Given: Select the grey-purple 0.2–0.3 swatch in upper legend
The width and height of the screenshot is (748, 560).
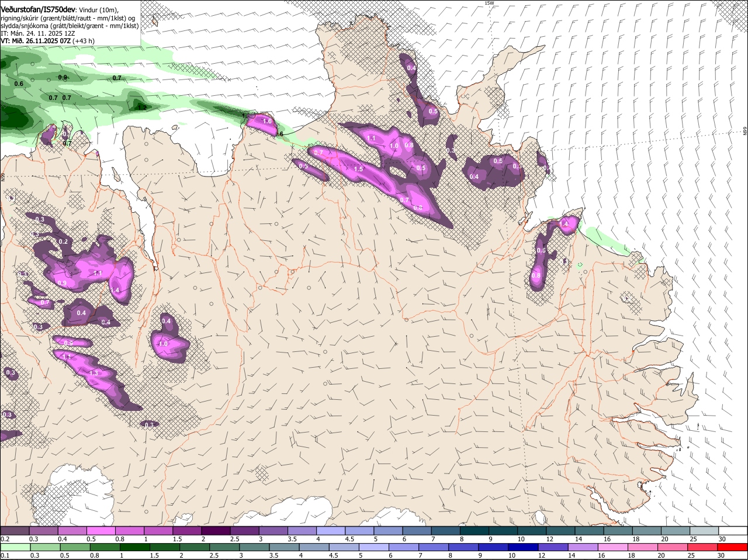Looking at the screenshot, I should (15, 531).
